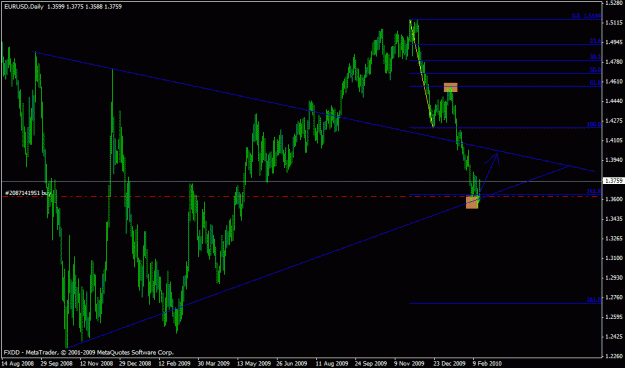Click price scale value 1.2425

[x=614, y=337]
